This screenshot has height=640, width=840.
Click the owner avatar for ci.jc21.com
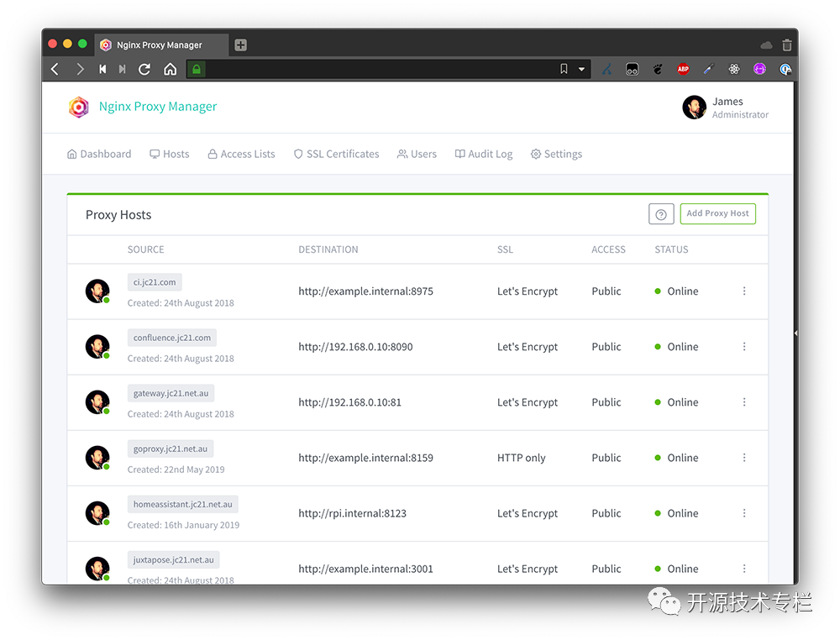[x=97, y=291]
